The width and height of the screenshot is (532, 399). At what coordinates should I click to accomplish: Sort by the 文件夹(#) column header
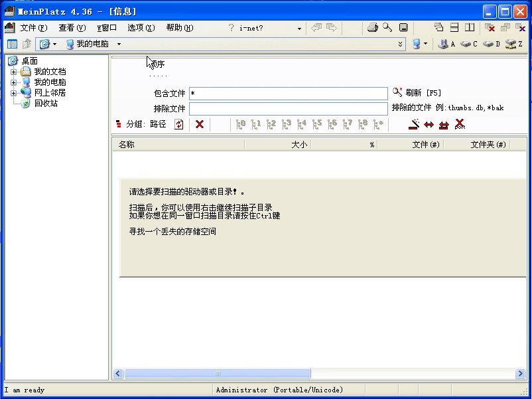[477, 145]
